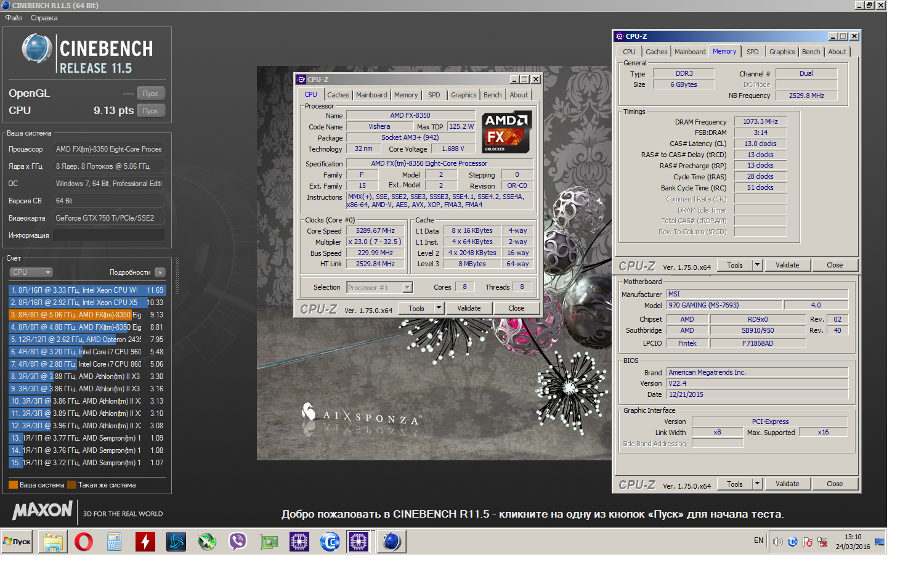
Task: Click the AMD FX Unlocked logo in CPU-Z
Action: pyautogui.click(x=506, y=132)
